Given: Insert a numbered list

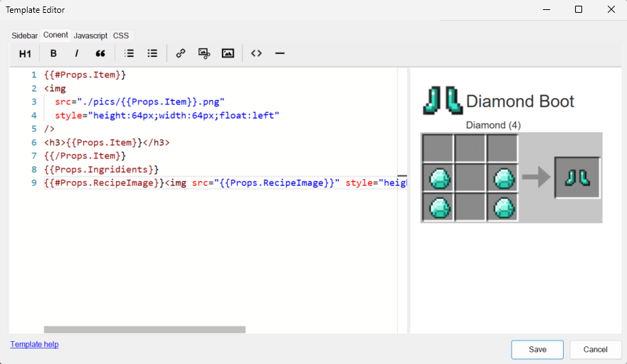Looking at the screenshot, I should [x=129, y=53].
